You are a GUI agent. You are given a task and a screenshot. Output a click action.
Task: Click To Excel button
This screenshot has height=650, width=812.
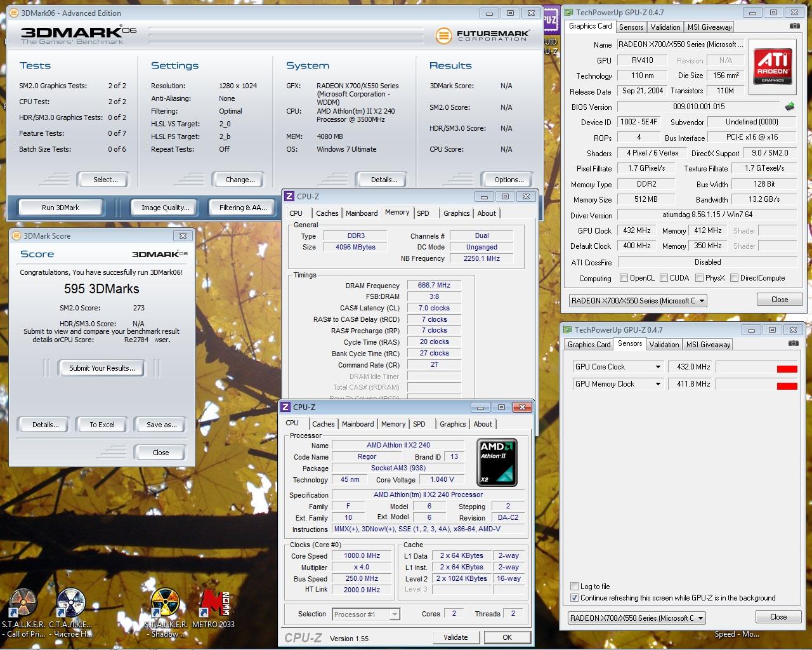coord(101,425)
